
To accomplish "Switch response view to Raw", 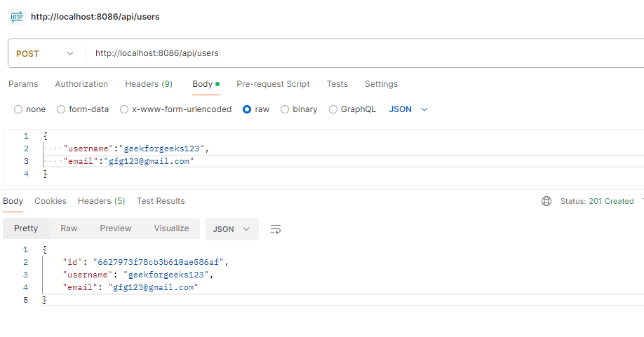I will point(69,228).
